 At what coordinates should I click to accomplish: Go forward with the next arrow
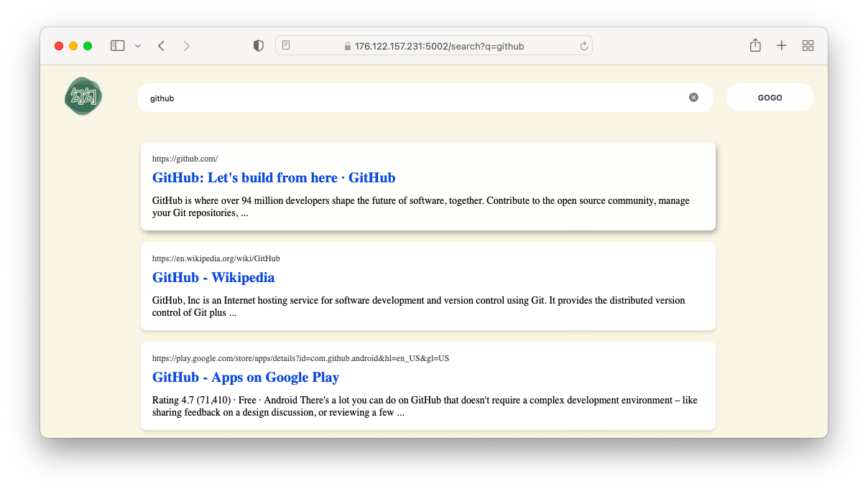point(187,46)
